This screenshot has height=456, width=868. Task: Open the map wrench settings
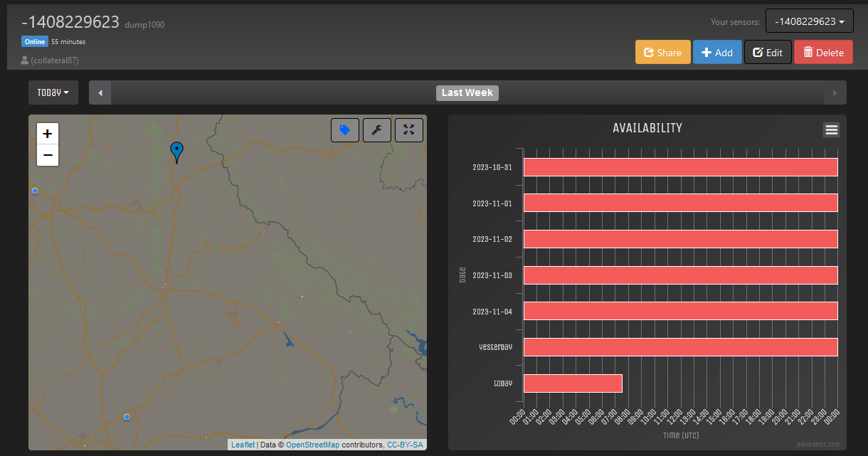coord(377,130)
